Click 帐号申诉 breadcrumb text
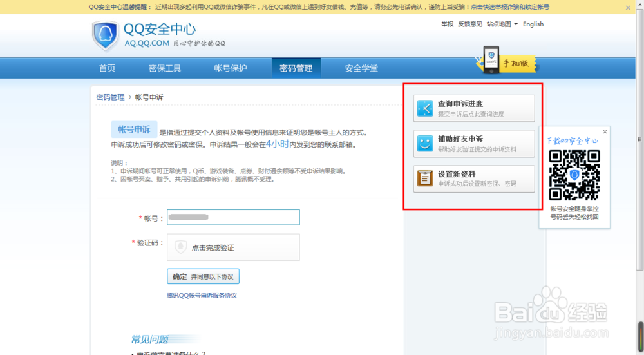The image size is (644, 355). click(x=149, y=97)
